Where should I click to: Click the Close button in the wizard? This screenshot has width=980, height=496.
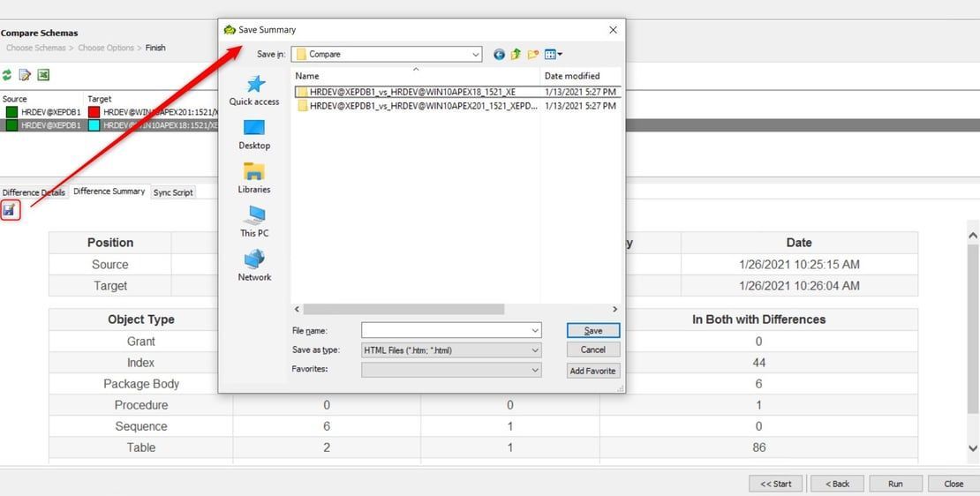click(x=954, y=484)
